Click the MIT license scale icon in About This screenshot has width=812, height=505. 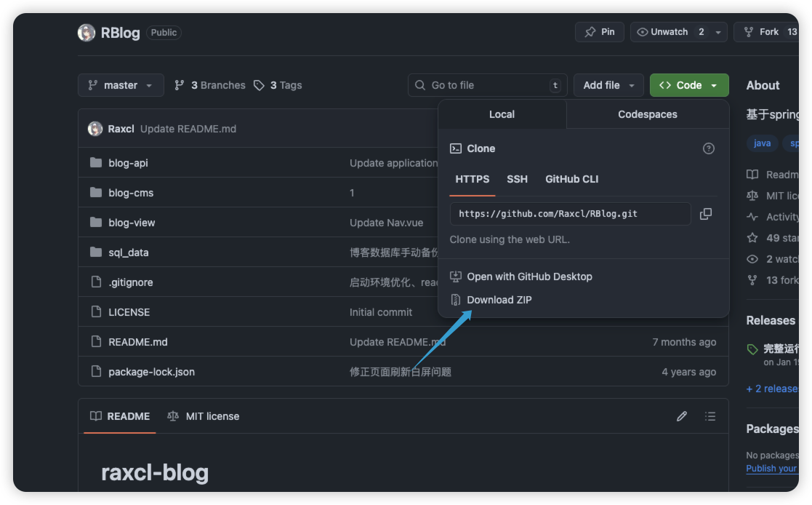[752, 196]
